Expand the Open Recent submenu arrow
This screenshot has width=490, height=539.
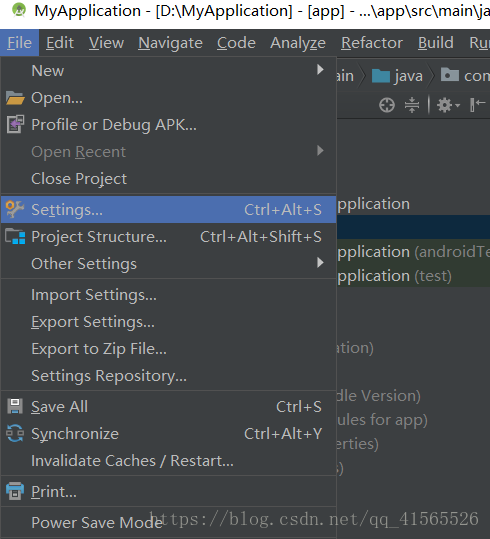[x=320, y=151]
